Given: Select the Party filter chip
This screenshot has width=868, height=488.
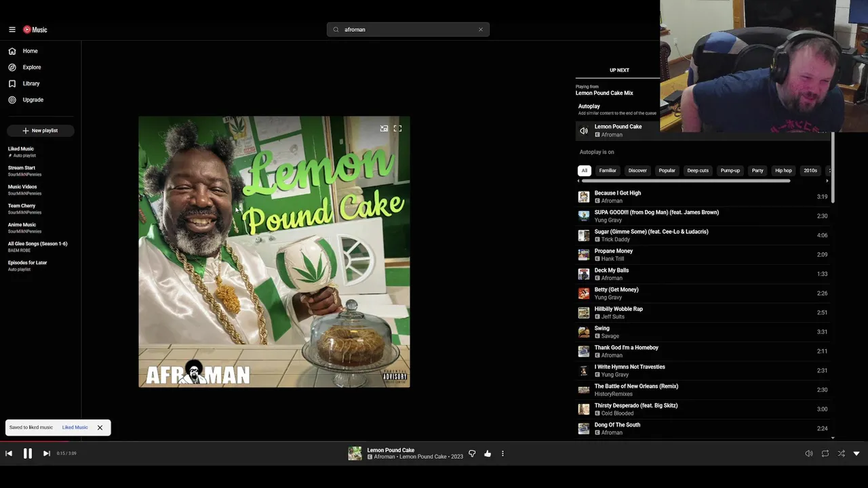Looking at the screenshot, I should point(757,171).
